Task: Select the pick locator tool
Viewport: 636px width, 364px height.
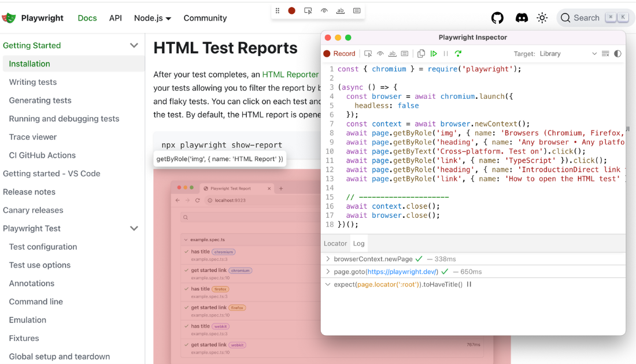Action: coord(368,53)
